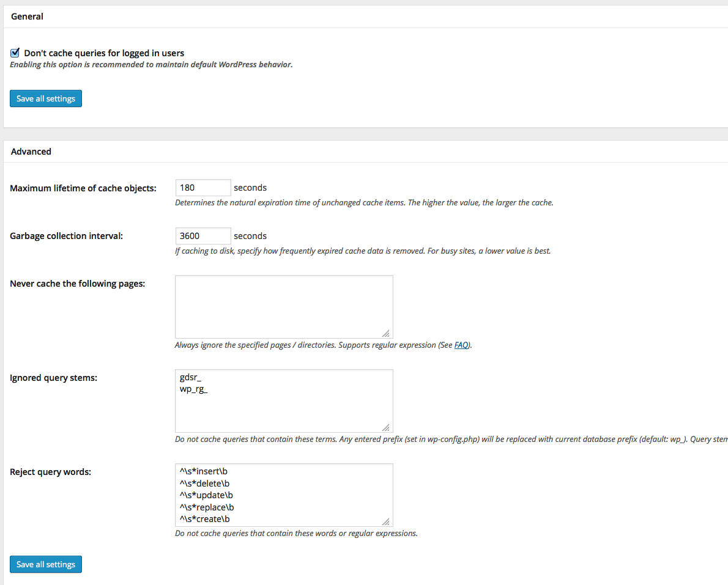Click the '^\s*delete\b' line

click(204, 484)
